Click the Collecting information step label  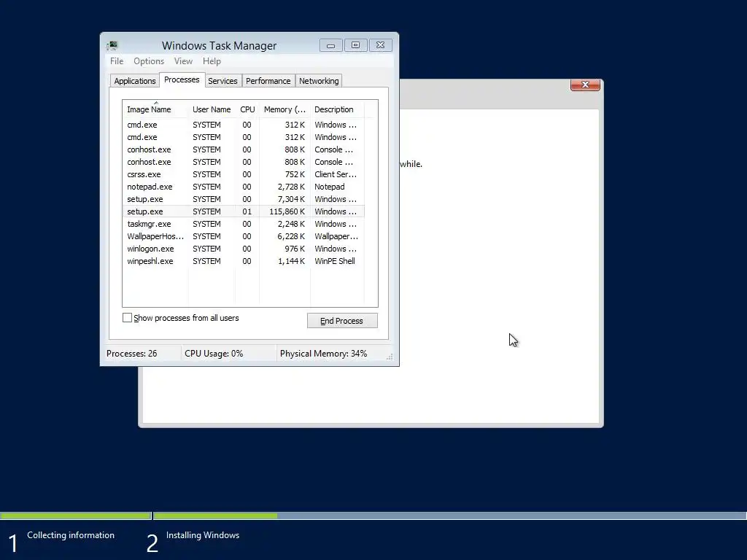[x=71, y=535]
